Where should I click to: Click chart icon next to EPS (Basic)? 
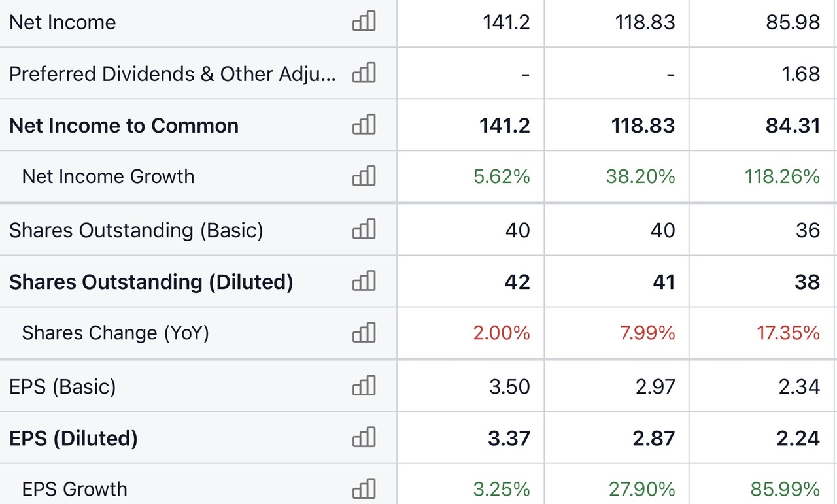click(x=364, y=386)
